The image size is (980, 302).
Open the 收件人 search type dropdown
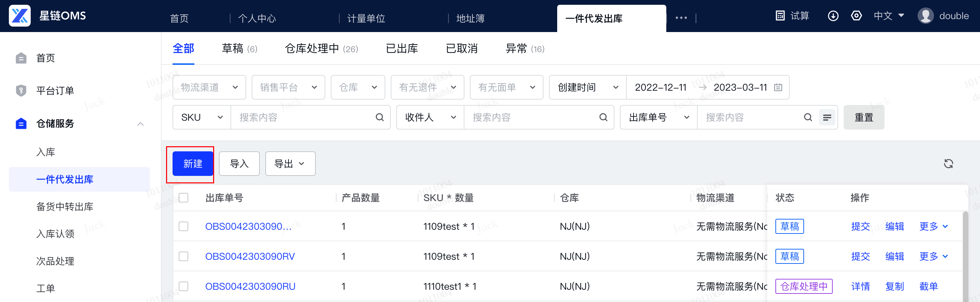[x=430, y=117]
